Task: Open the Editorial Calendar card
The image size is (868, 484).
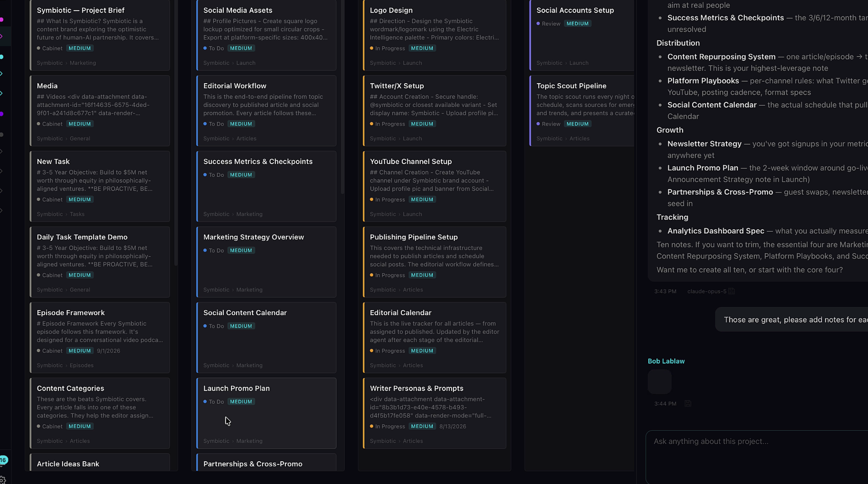Action: point(434,337)
